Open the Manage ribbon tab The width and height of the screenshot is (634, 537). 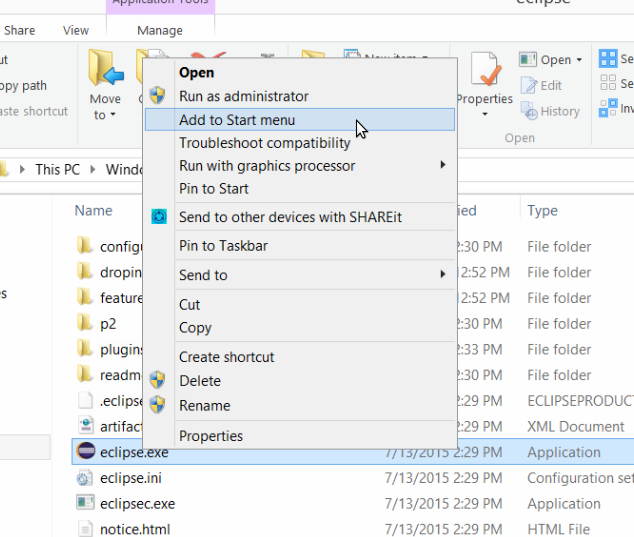point(160,30)
